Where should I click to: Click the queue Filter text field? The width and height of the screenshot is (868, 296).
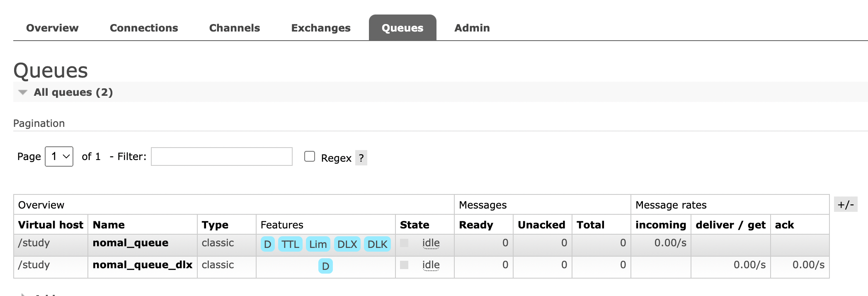point(221,156)
